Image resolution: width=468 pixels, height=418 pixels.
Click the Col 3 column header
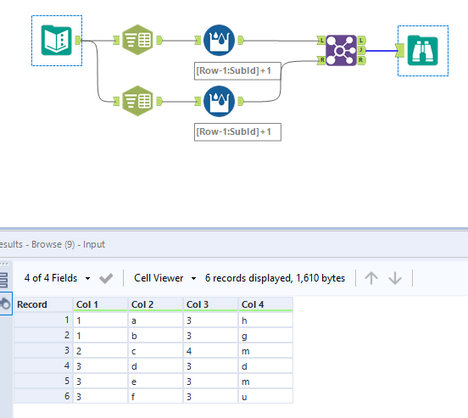[x=210, y=304]
